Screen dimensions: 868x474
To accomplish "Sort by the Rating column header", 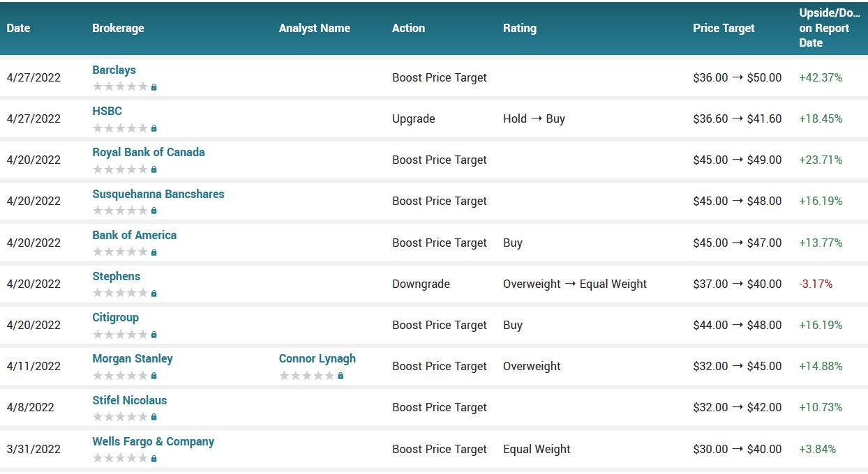I will pos(519,28).
